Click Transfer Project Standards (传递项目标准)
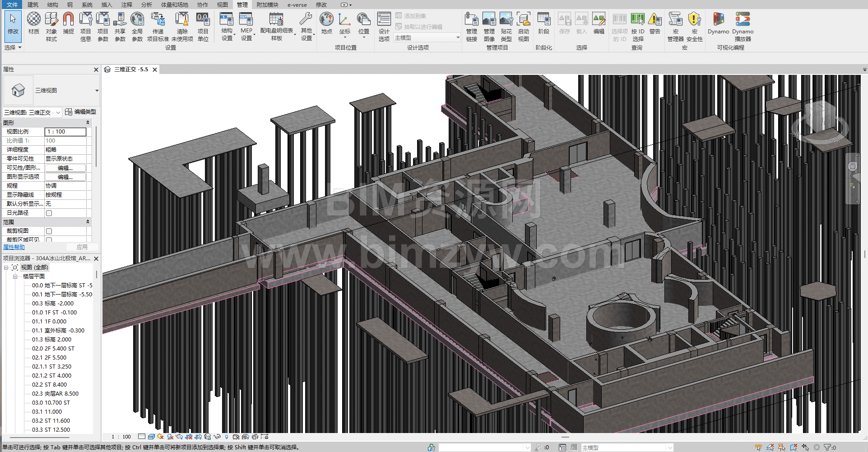This screenshot has width=868, height=452. [x=158, y=27]
